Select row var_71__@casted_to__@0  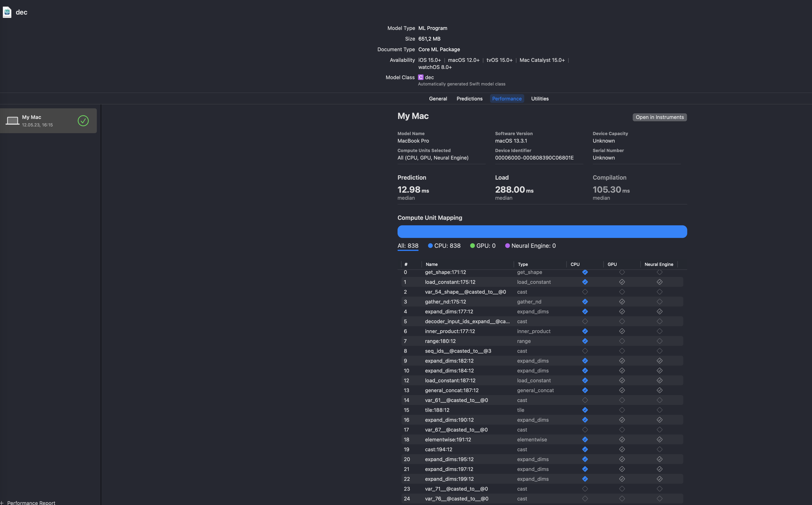coord(542,489)
